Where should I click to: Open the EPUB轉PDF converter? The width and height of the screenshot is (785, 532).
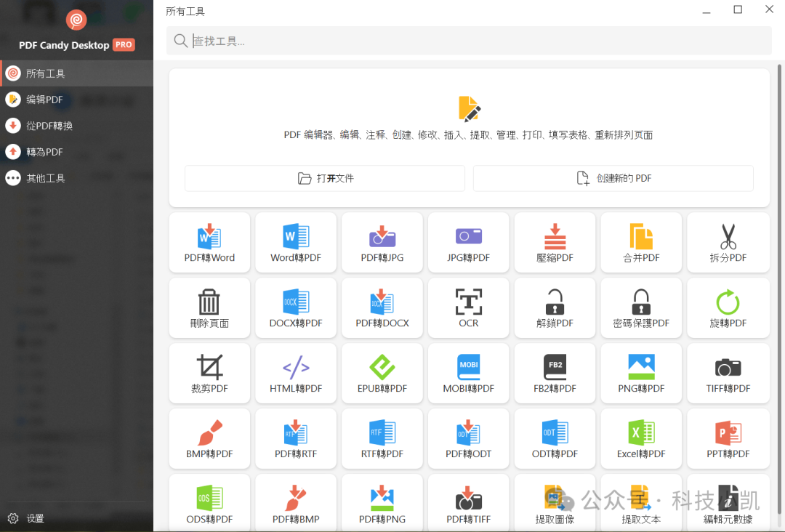(x=382, y=373)
